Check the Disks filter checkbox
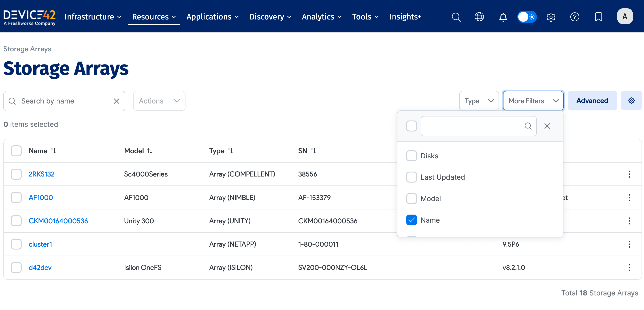The height and width of the screenshot is (310, 644). coord(411,156)
